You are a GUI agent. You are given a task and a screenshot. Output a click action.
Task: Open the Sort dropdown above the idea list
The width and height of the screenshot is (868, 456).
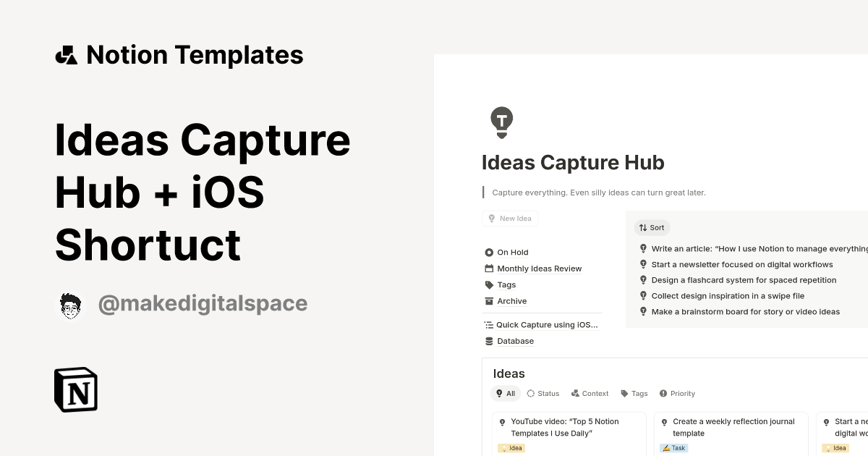[652, 227]
